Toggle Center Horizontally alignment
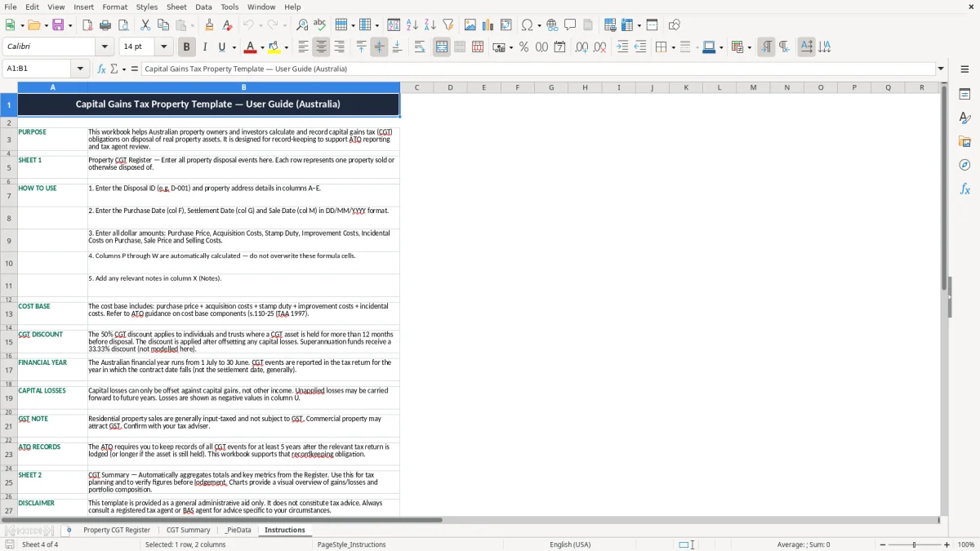 click(321, 47)
